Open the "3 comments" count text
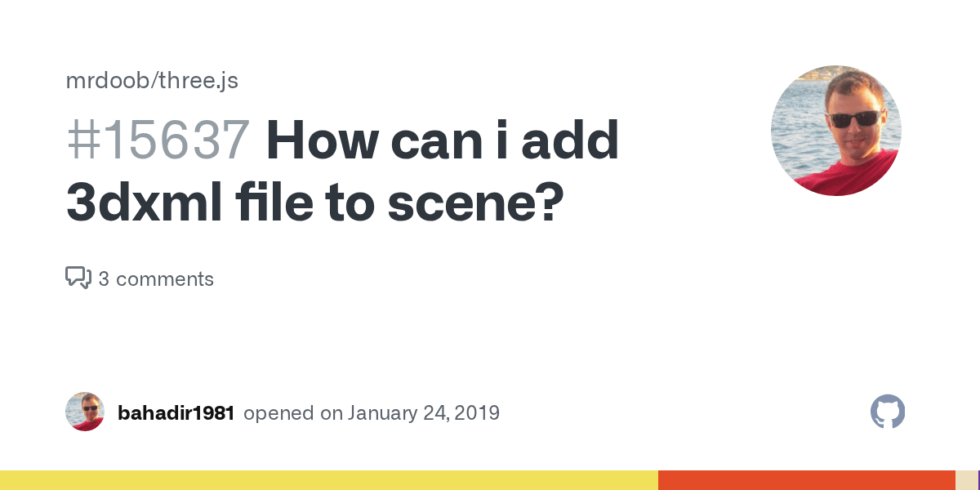The width and height of the screenshot is (980, 490). coord(156,279)
